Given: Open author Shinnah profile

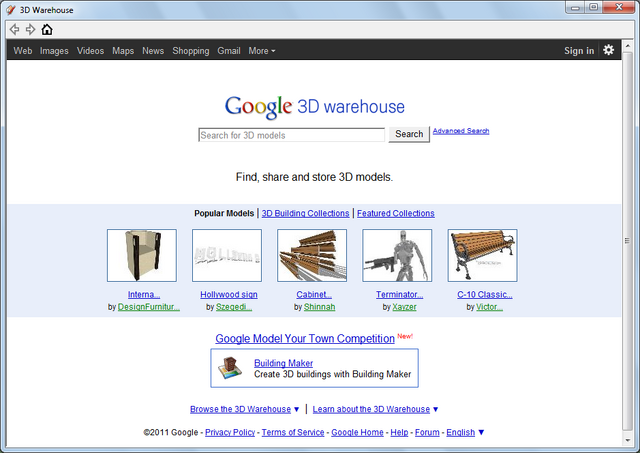Looking at the screenshot, I should [x=319, y=307].
